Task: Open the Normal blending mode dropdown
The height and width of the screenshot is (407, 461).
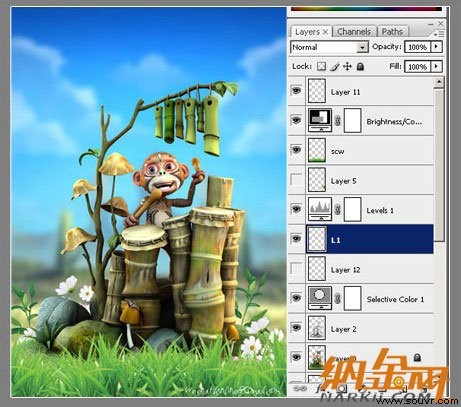Action: [x=362, y=47]
